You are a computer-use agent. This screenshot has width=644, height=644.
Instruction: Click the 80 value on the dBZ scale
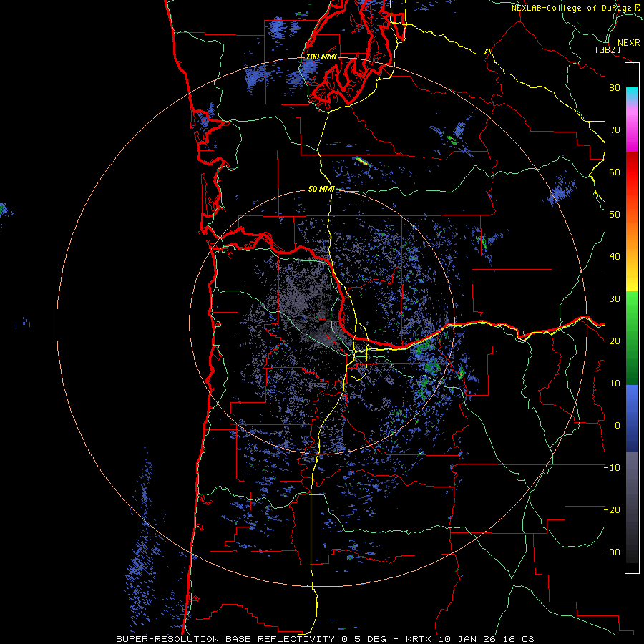coord(615,88)
